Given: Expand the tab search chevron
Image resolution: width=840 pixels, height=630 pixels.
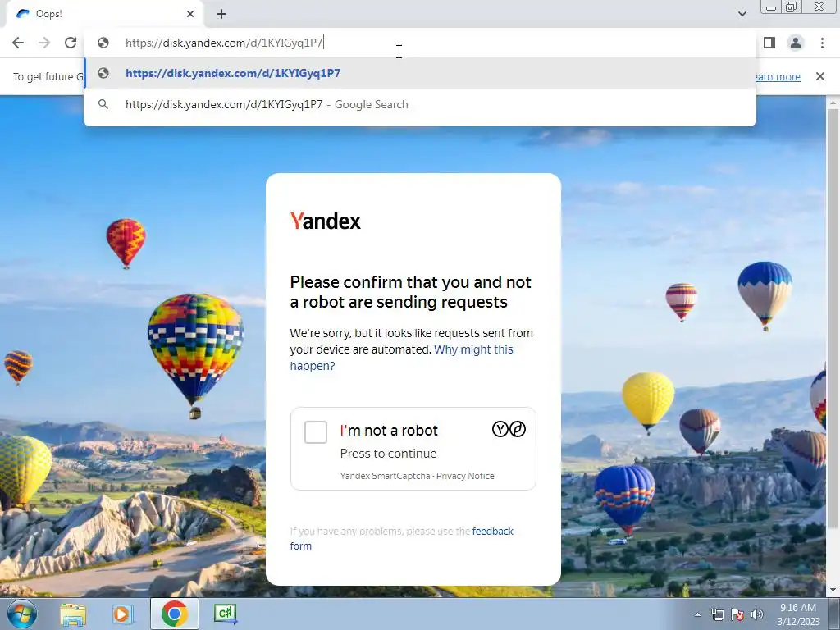Looking at the screenshot, I should [742, 14].
